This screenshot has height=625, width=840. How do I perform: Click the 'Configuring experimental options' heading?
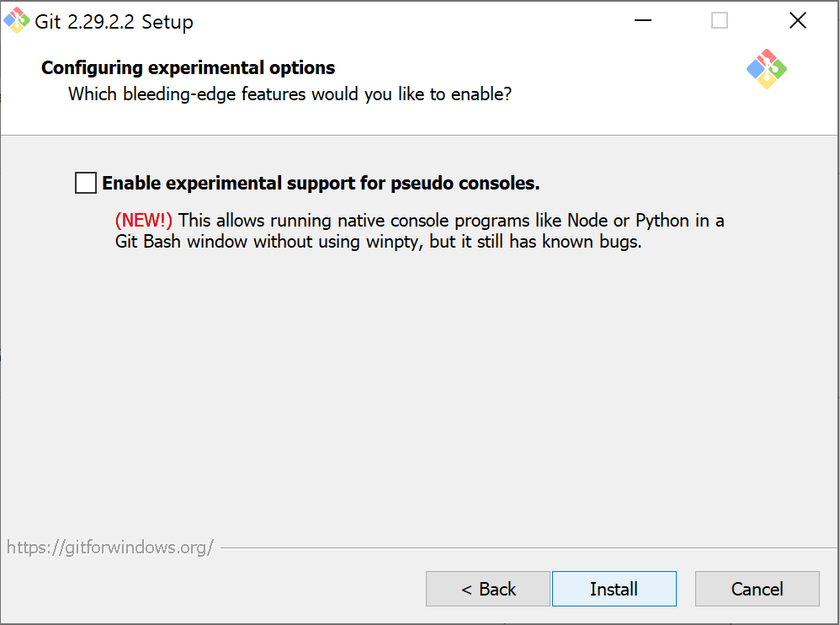click(x=188, y=68)
